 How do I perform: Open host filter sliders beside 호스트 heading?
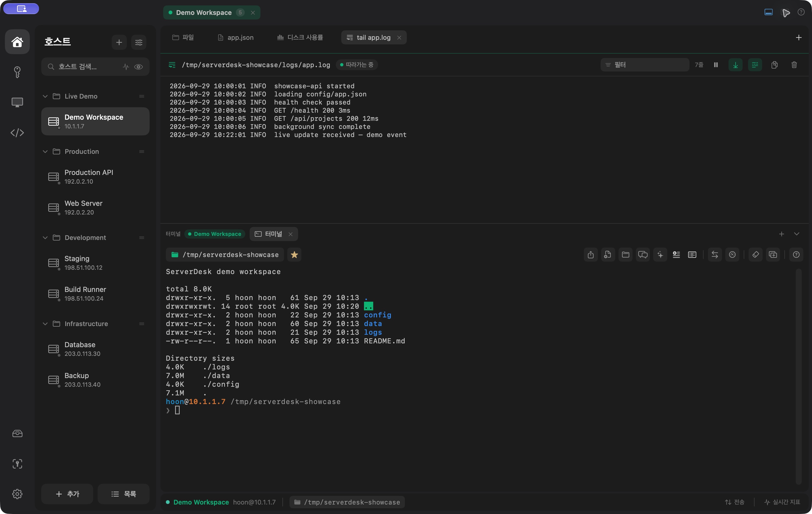click(x=138, y=42)
